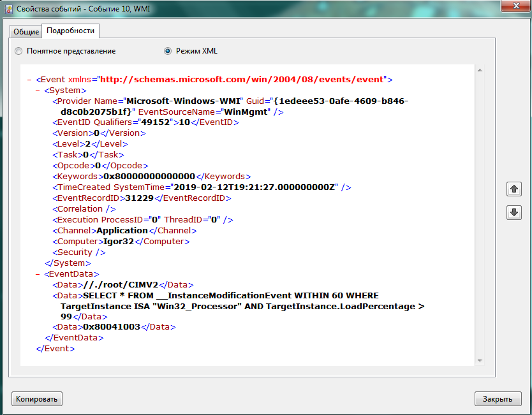Image resolution: width=532 pixels, height=415 pixels.
Task: Click the Закрыть button
Action: pyautogui.click(x=498, y=398)
